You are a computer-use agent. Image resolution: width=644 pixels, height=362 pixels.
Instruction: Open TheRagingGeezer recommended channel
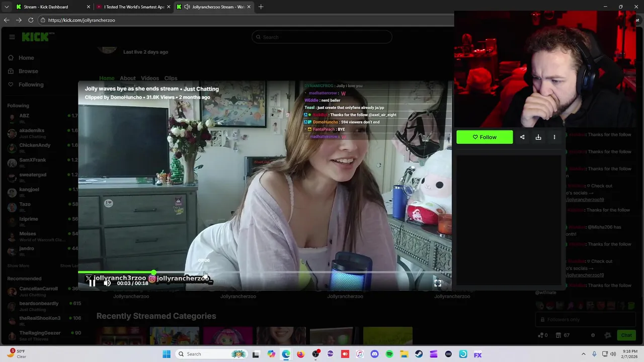pyautogui.click(x=43, y=335)
